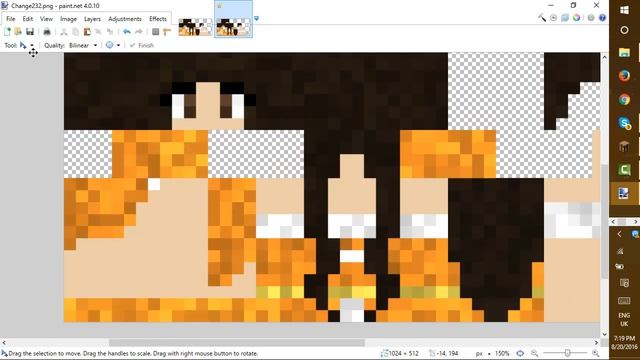Open Skype from the taskbar

coord(624,123)
